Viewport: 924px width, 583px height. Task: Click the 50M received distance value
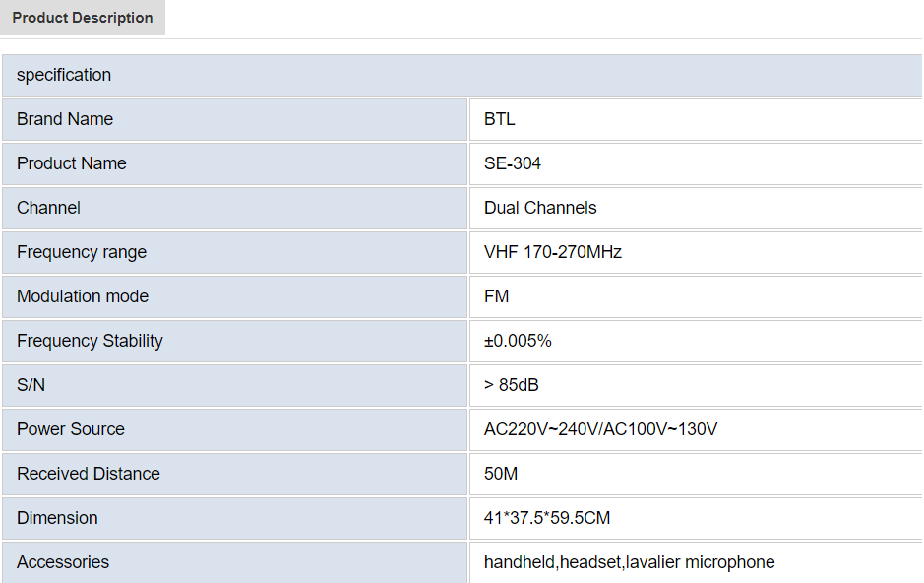point(500,474)
